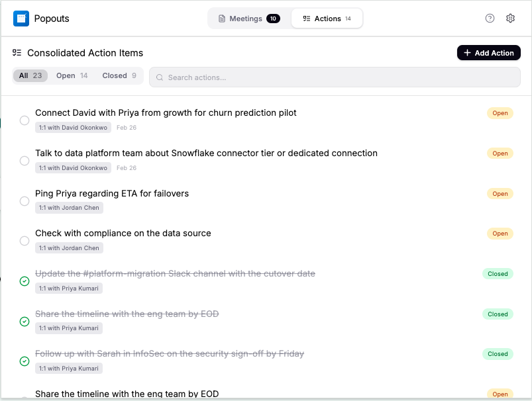
Task: Check off the Connect David with Priya action
Action: pyautogui.click(x=24, y=120)
